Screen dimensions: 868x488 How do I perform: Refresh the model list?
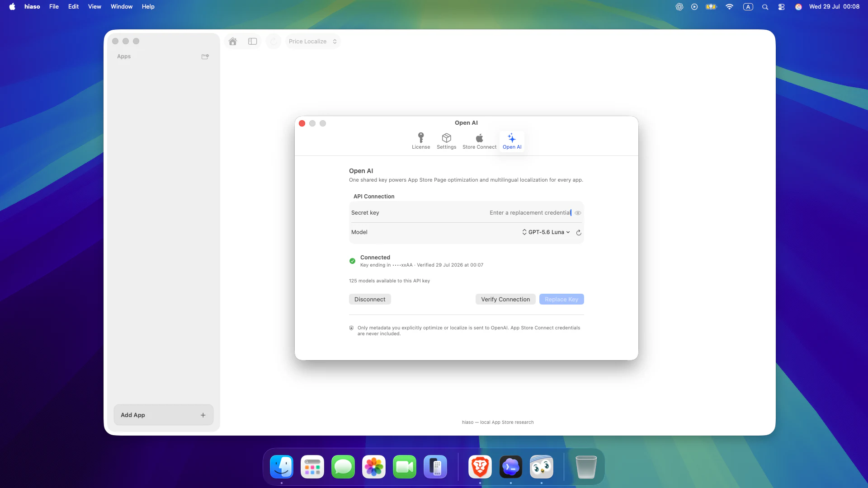[579, 232]
